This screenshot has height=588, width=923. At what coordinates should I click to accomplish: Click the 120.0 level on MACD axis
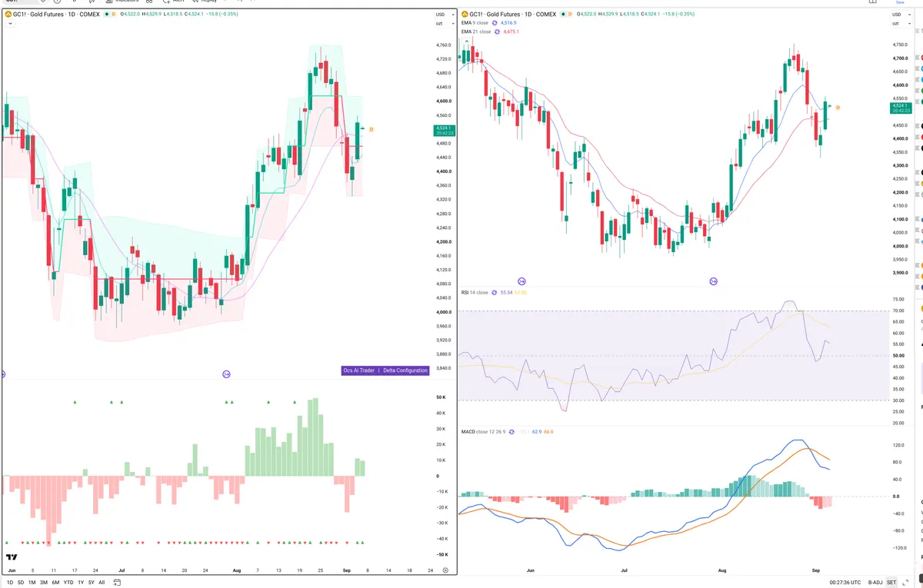(x=897, y=445)
